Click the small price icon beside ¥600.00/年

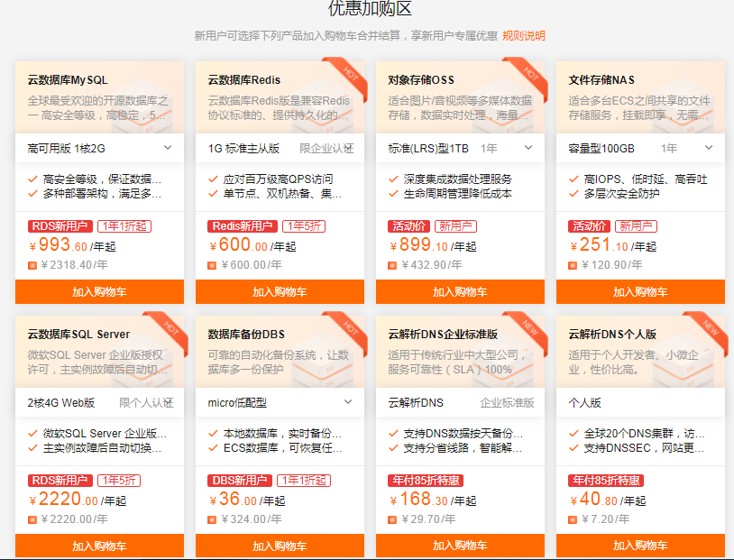pyautogui.click(x=212, y=265)
